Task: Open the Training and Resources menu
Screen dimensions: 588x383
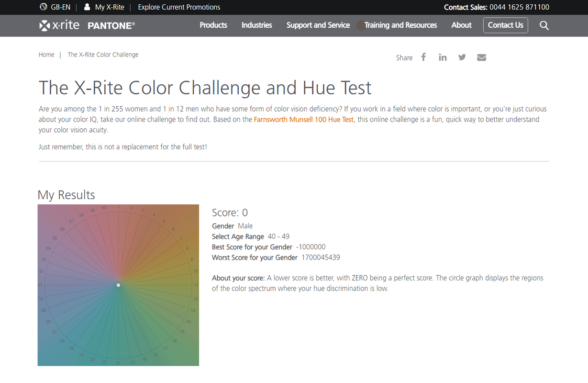Action: (x=400, y=25)
